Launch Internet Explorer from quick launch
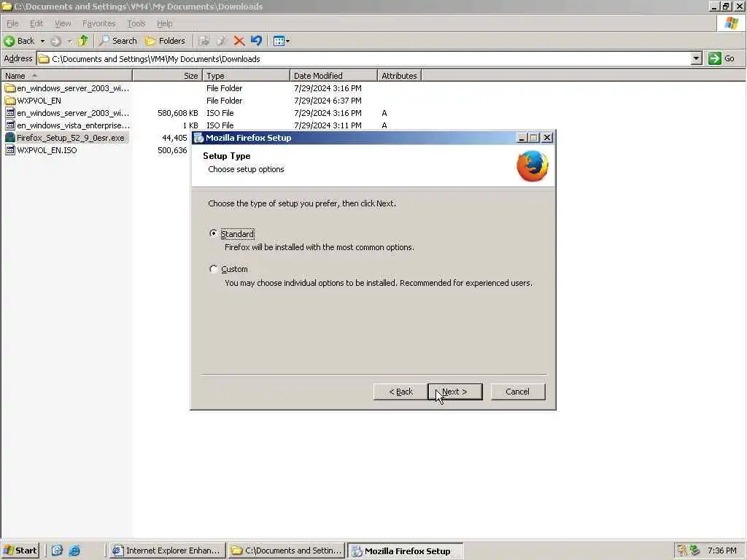This screenshot has width=747, height=560. [x=74, y=551]
